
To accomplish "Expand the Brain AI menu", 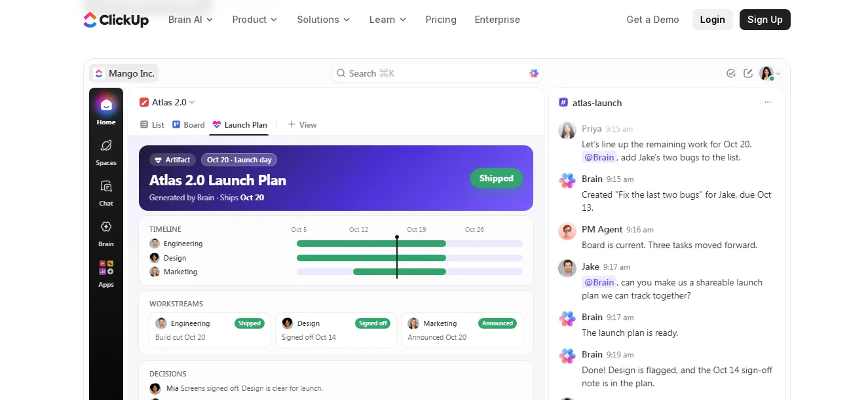I will (191, 20).
